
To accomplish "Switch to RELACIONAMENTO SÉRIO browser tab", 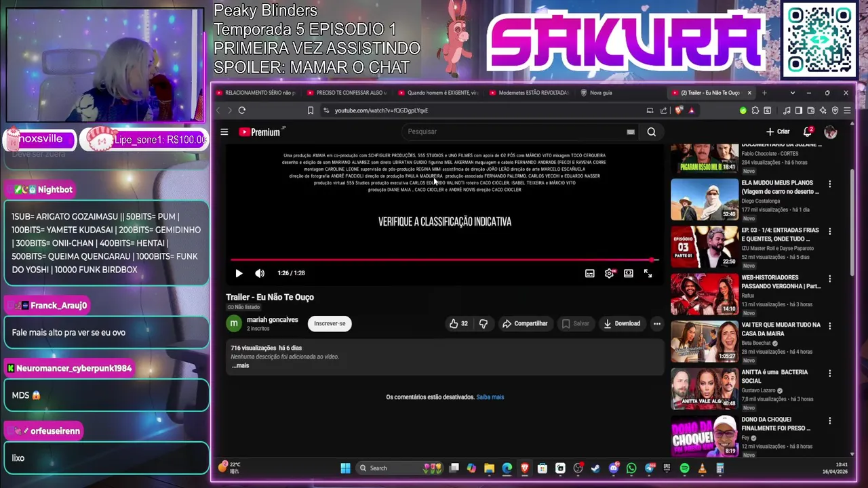I will [256, 93].
